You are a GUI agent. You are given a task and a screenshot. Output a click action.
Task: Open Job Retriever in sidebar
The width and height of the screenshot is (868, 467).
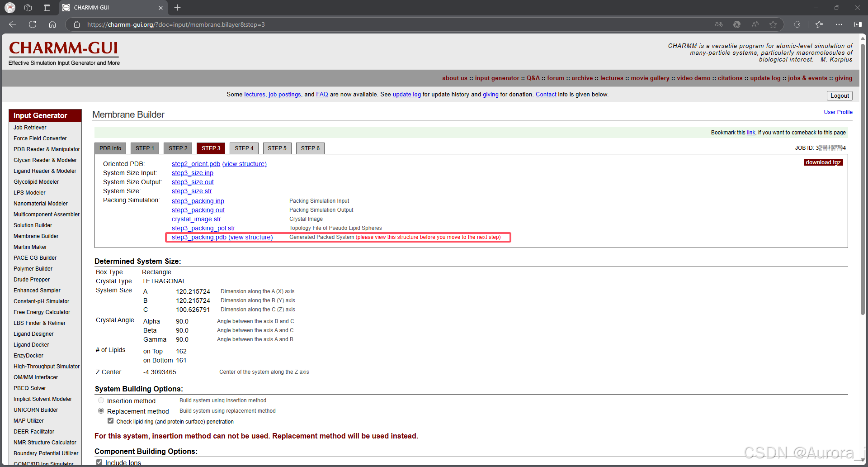(x=30, y=128)
